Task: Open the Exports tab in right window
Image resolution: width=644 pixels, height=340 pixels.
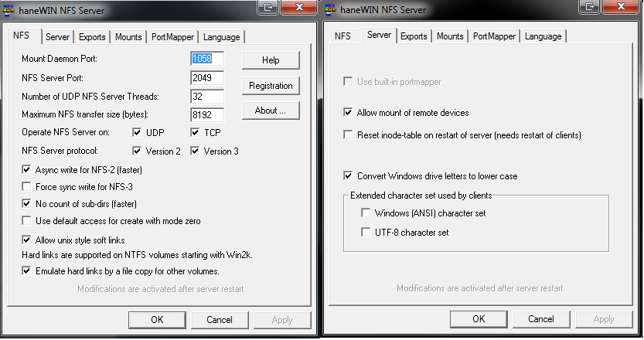Action: pos(414,36)
